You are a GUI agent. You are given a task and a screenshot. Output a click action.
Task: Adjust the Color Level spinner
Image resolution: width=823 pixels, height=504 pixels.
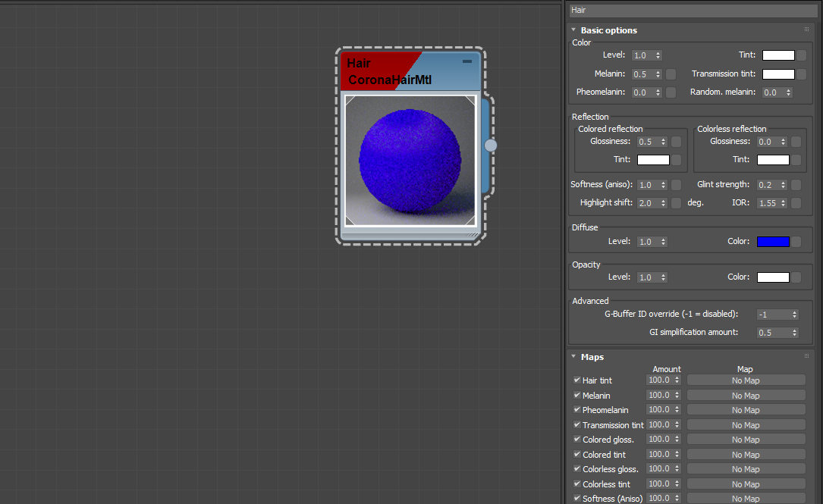click(x=658, y=55)
